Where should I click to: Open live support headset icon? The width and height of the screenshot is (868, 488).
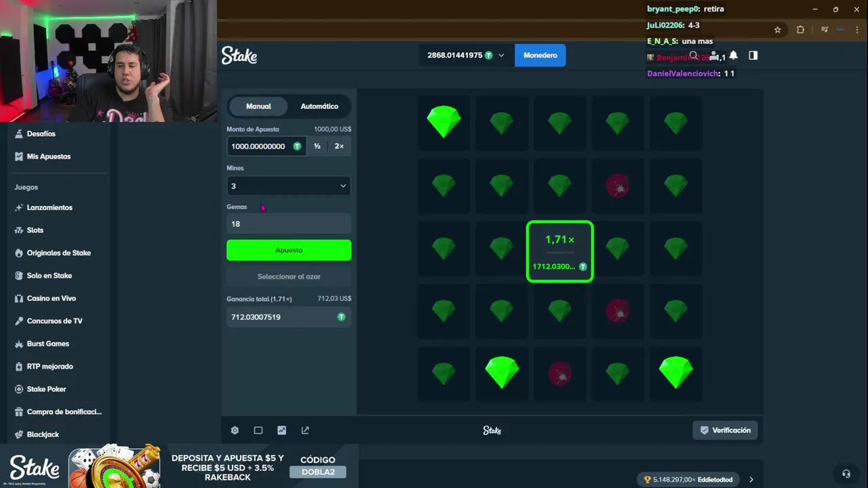[846, 474]
